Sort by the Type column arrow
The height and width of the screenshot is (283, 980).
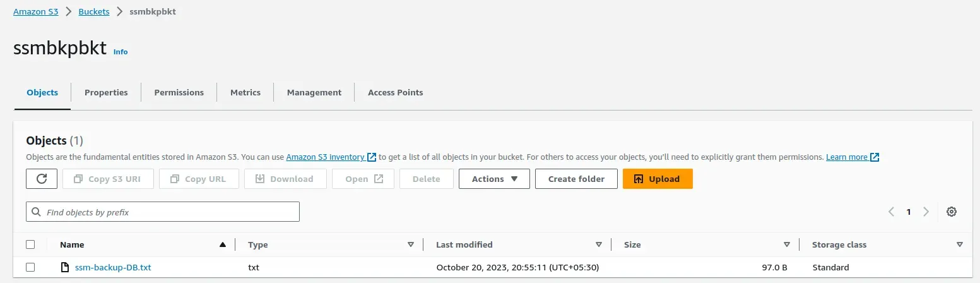[410, 244]
